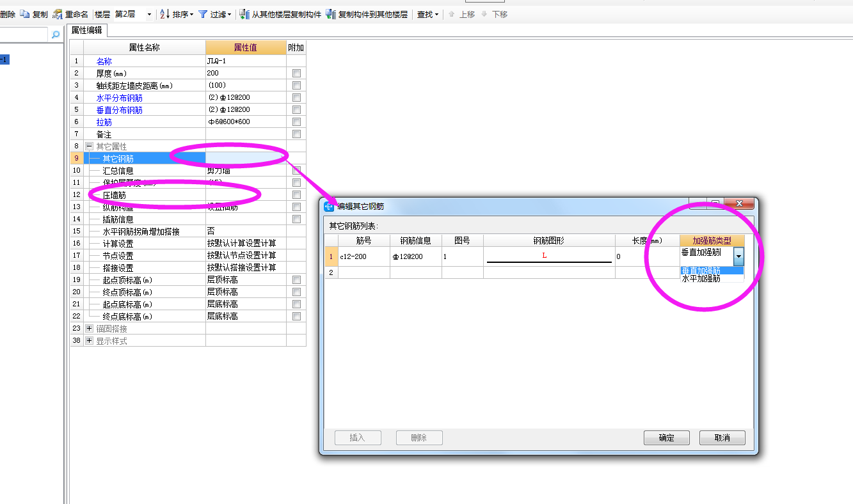
Task: Click 取消 in the 编辑其它钢筋 dialog
Action: pos(722,438)
